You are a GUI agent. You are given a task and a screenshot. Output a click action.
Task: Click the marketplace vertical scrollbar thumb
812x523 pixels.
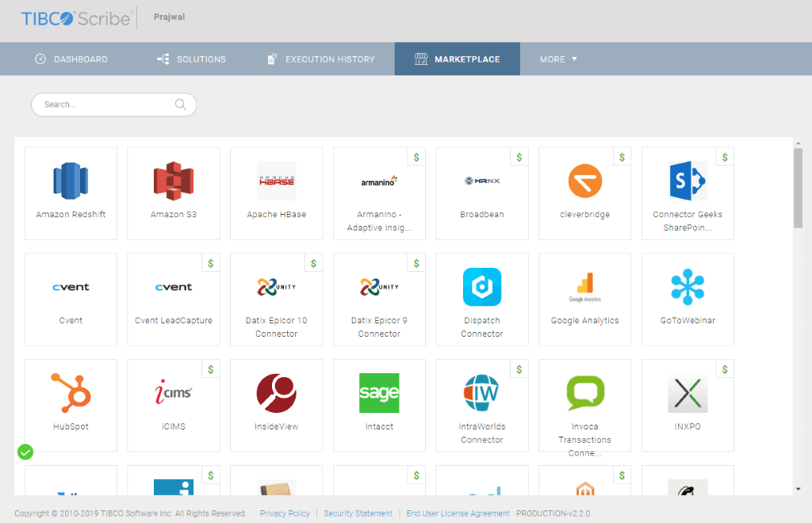tap(798, 189)
